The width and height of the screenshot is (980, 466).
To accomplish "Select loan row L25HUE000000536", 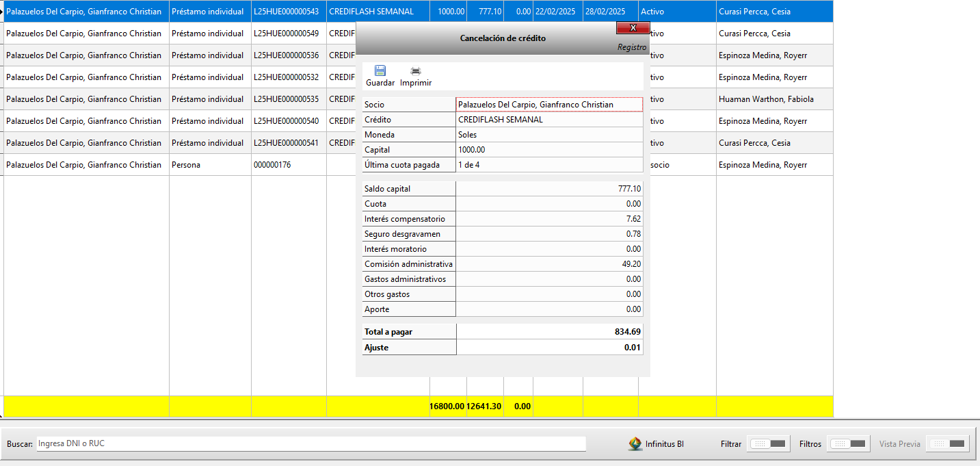I will (286, 55).
